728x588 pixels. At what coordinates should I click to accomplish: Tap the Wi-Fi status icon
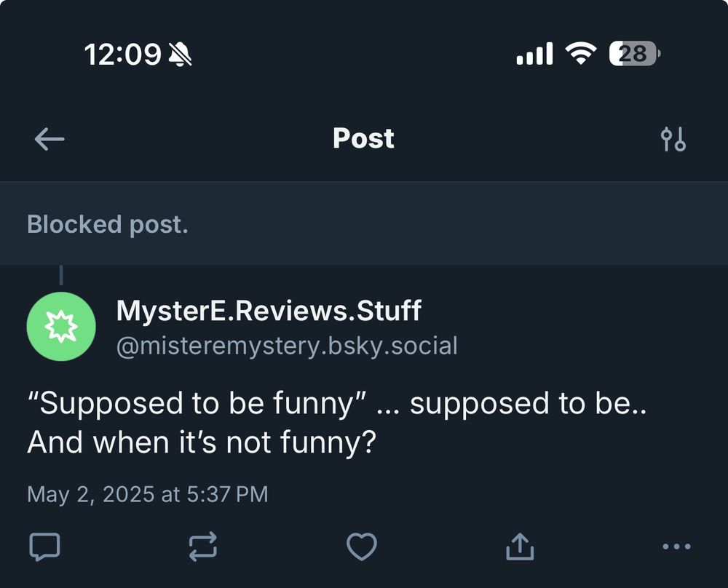(581, 54)
